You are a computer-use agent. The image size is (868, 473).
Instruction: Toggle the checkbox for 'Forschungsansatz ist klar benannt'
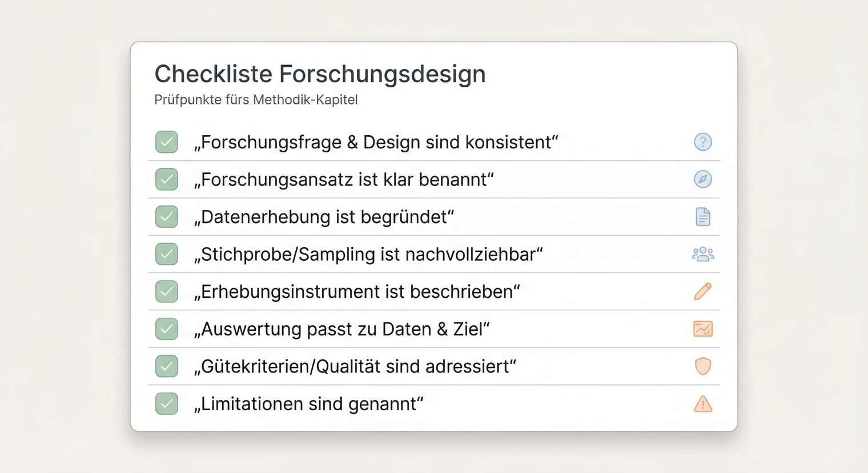click(x=166, y=179)
